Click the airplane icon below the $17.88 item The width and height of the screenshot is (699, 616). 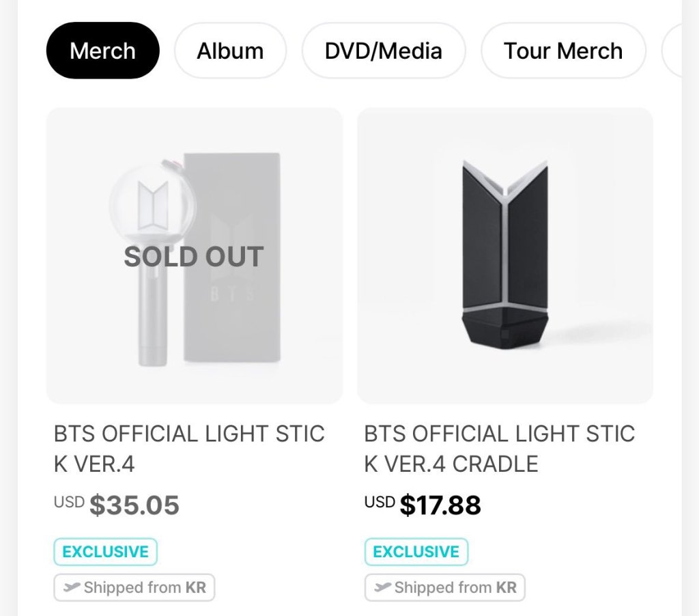tap(382, 587)
